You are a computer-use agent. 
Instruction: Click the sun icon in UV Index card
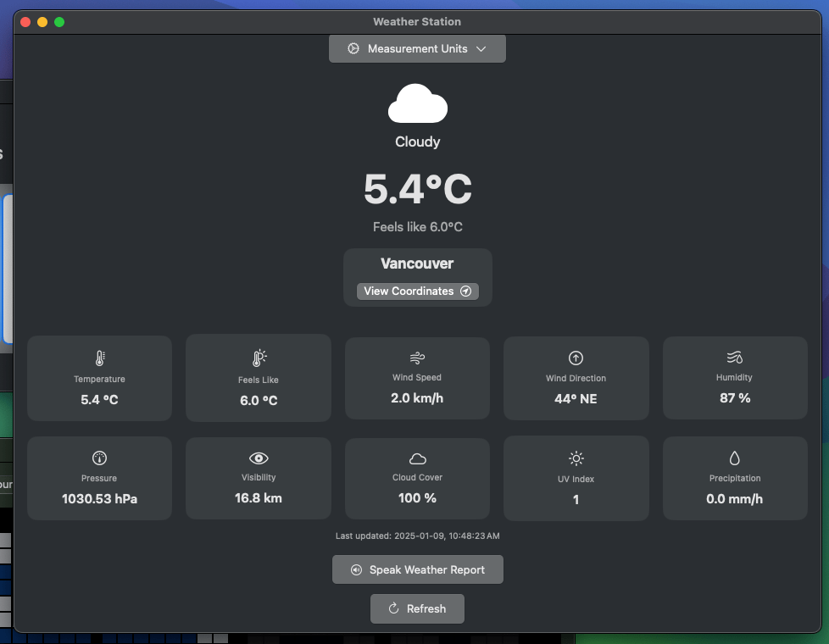point(576,458)
